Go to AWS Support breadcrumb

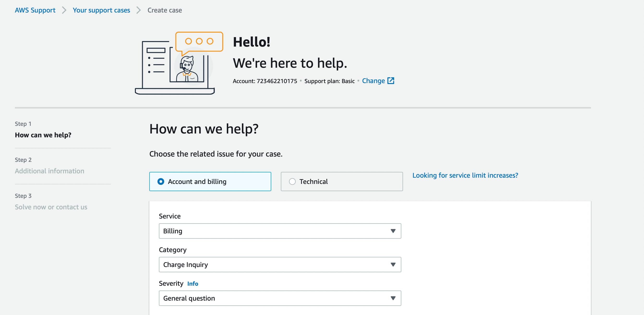(35, 10)
